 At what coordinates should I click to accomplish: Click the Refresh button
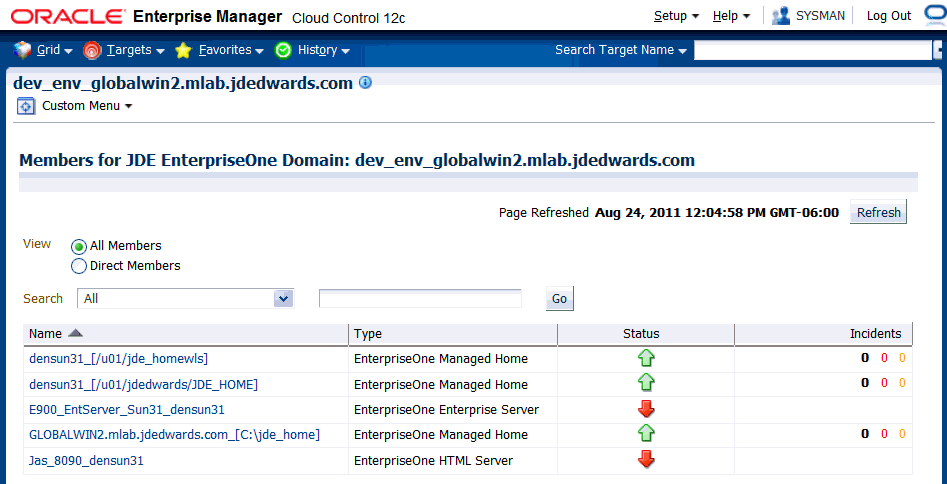click(878, 212)
